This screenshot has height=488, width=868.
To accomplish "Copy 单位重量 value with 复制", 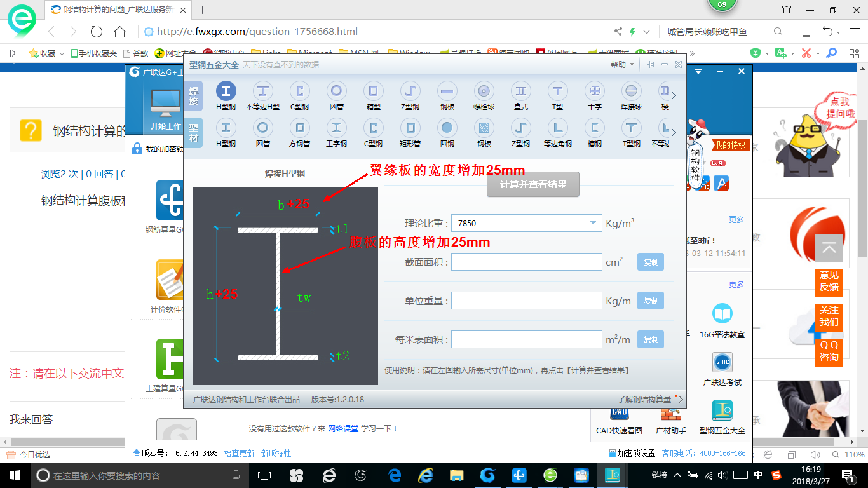I will coord(651,301).
